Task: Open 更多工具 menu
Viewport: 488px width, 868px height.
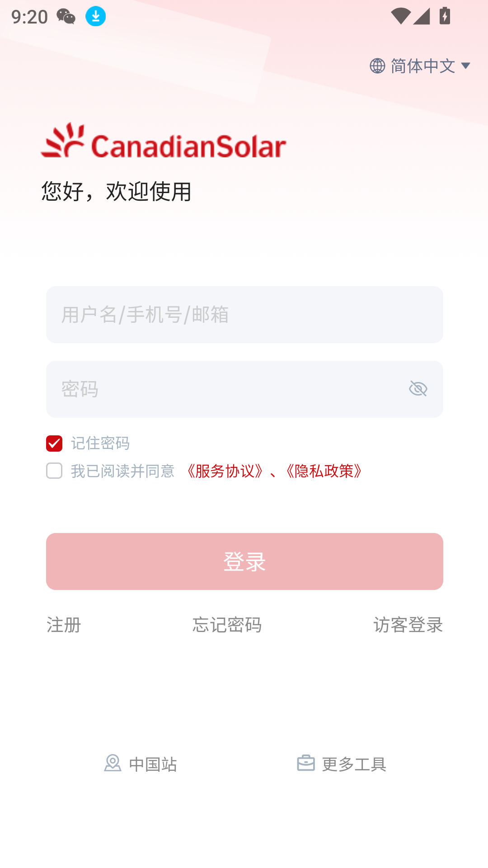Action: click(354, 764)
